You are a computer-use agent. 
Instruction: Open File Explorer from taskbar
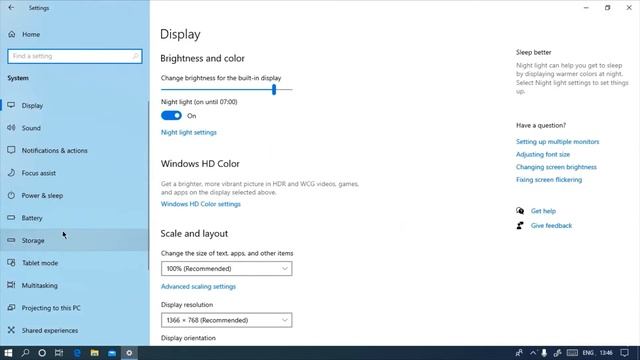(x=94, y=353)
